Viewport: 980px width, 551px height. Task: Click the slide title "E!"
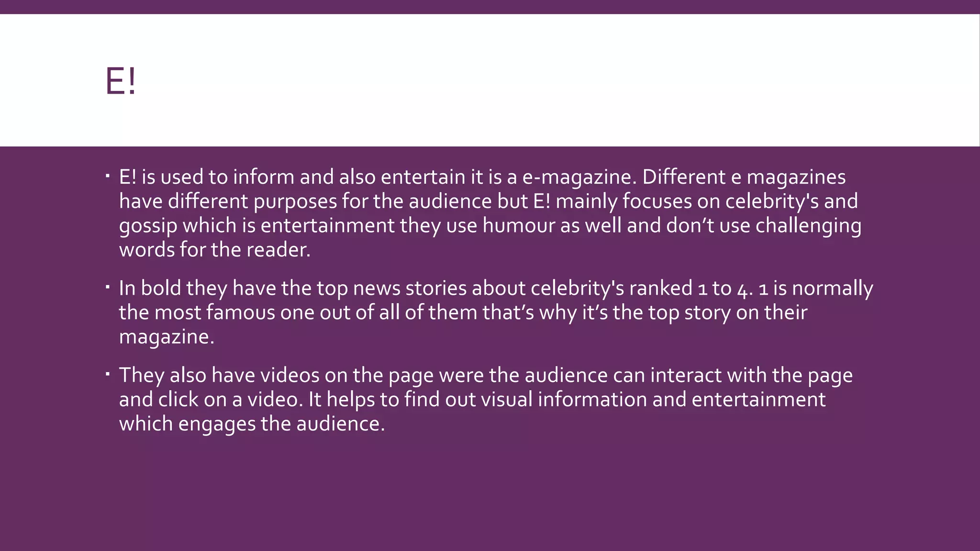121,82
